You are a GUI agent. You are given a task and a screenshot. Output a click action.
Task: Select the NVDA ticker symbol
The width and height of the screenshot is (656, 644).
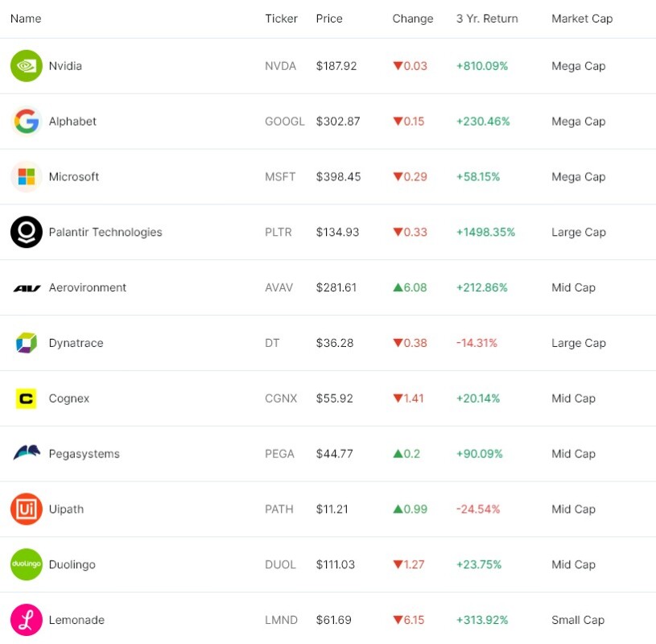279,66
